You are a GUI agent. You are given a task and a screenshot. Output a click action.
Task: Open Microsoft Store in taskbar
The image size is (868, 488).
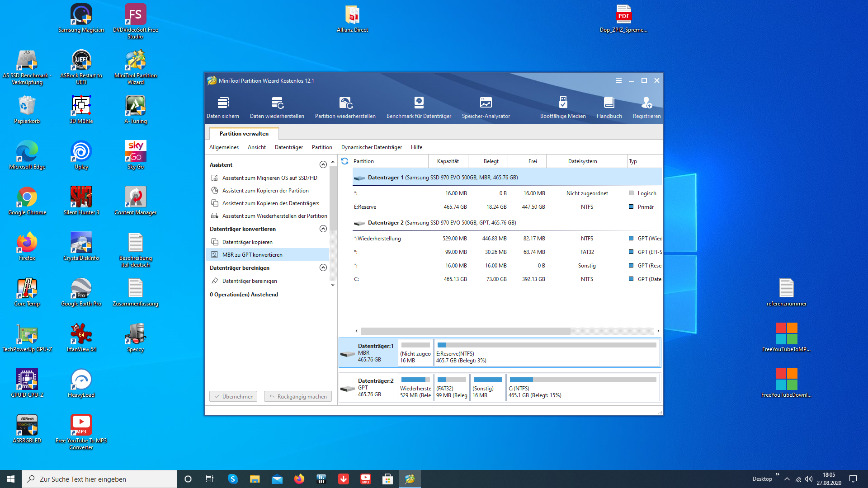tap(387, 479)
